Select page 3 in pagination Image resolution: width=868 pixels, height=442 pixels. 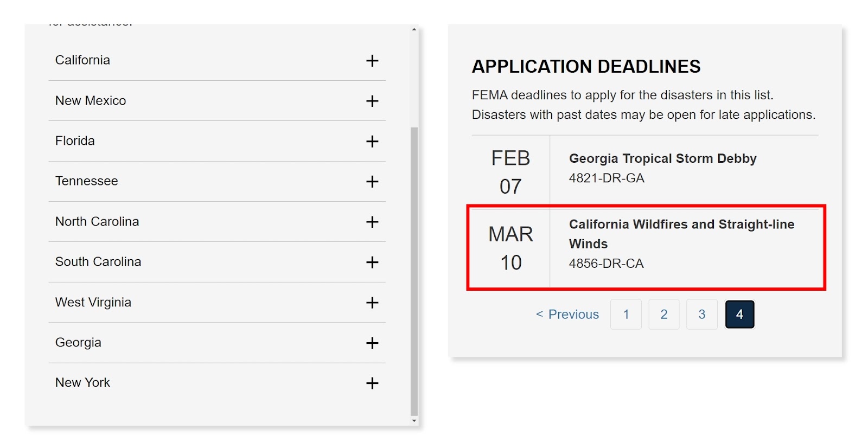[x=701, y=315]
